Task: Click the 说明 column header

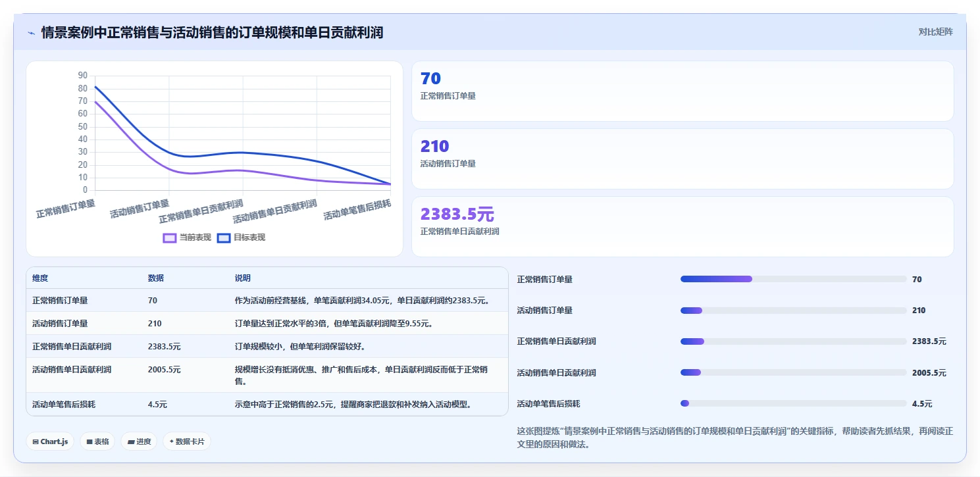Action: tap(243, 278)
